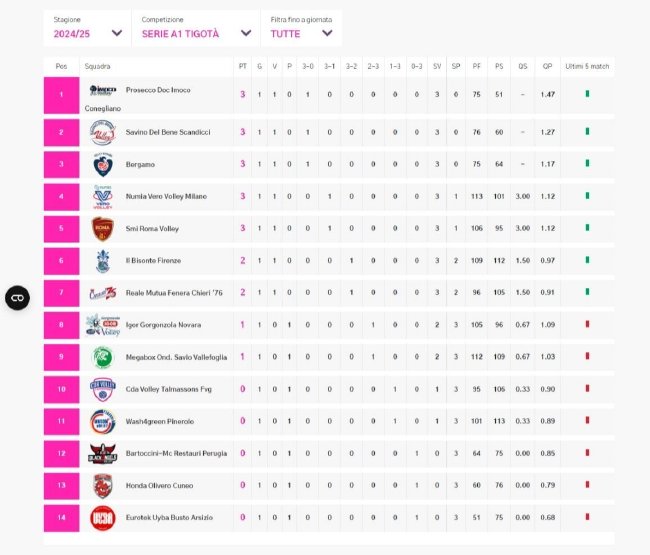
Task: Expand the Stagione 2024/25 dropdown
Action: (87, 28)
